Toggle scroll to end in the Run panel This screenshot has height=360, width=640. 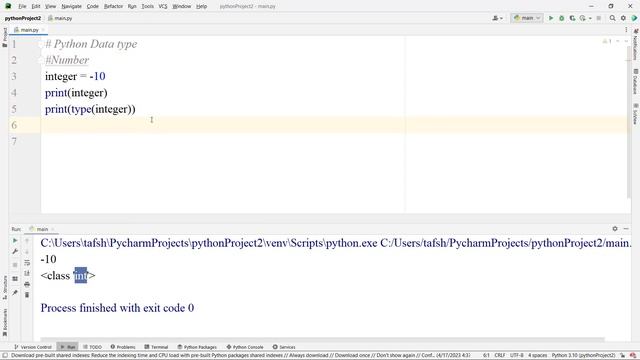(27, 273)
